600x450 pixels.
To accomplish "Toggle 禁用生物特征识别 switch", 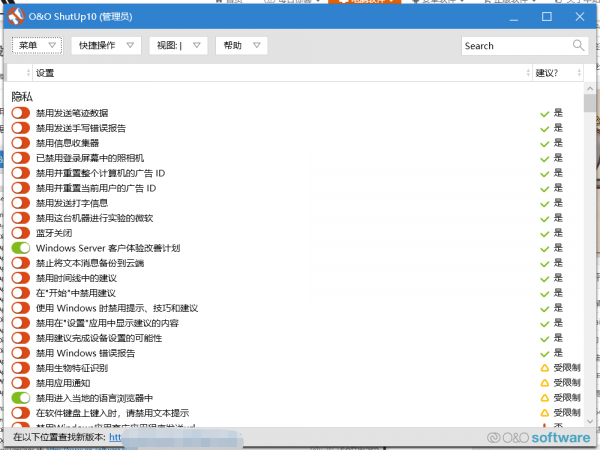I will click(x=21, y=368).
